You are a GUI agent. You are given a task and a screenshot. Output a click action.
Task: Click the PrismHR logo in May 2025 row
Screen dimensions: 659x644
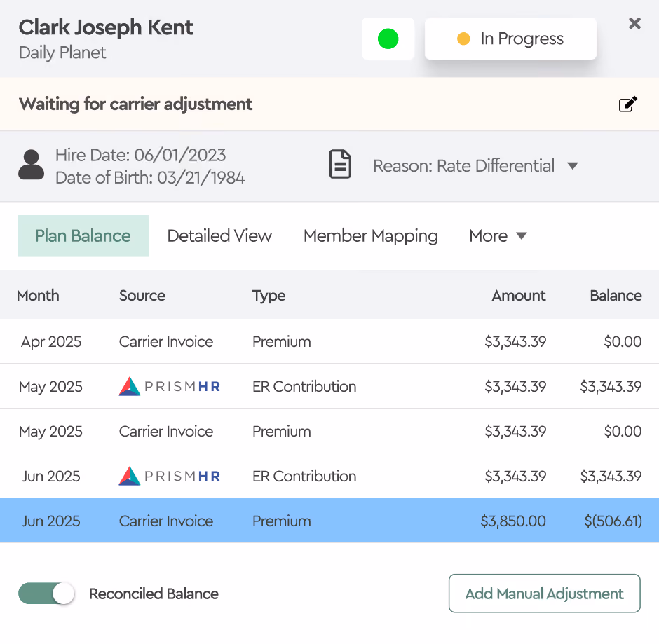pos(170,386)
